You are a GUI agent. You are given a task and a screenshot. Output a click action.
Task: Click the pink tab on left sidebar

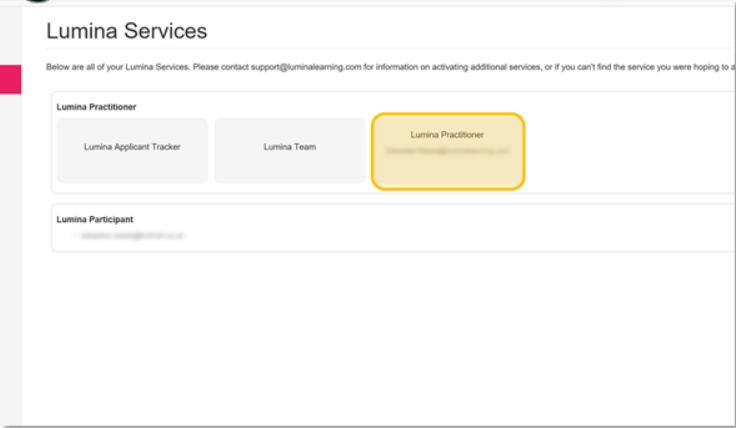pyautogui.click(x=10, y=79)
